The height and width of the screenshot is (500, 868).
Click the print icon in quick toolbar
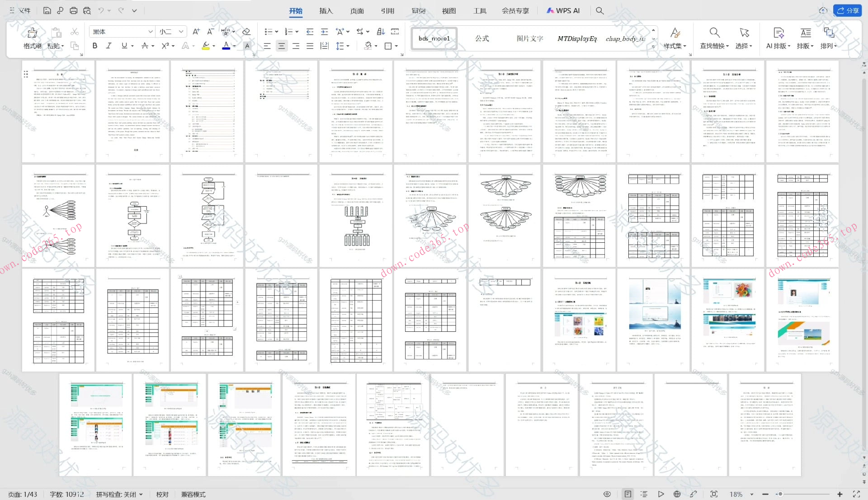(x=73, y=10)
